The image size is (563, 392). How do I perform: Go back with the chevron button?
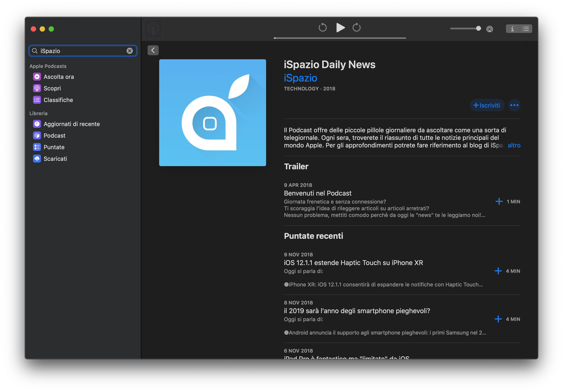(153, 50)
